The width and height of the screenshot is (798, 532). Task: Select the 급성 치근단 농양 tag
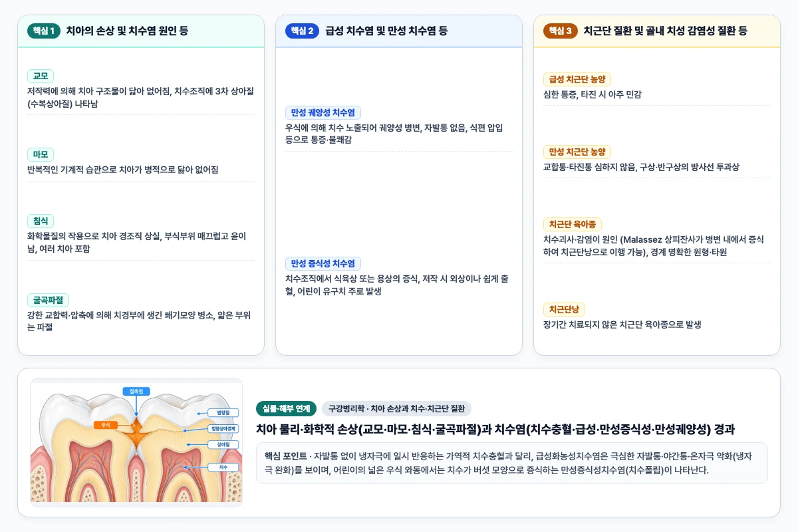[577, 79]
